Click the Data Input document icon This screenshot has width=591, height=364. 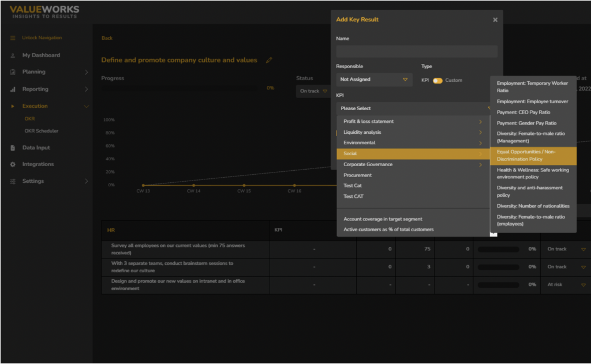(13, 148)
